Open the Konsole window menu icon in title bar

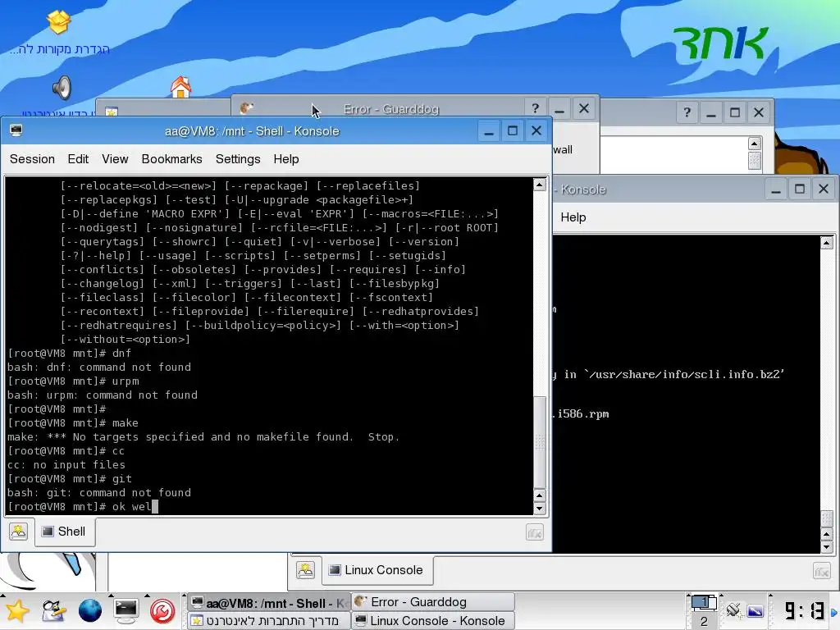tap(16, 130)
